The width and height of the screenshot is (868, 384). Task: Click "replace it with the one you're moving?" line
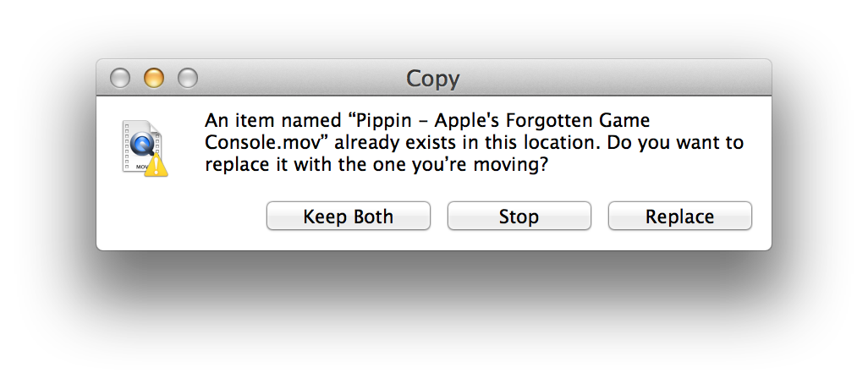coord(376,166)
